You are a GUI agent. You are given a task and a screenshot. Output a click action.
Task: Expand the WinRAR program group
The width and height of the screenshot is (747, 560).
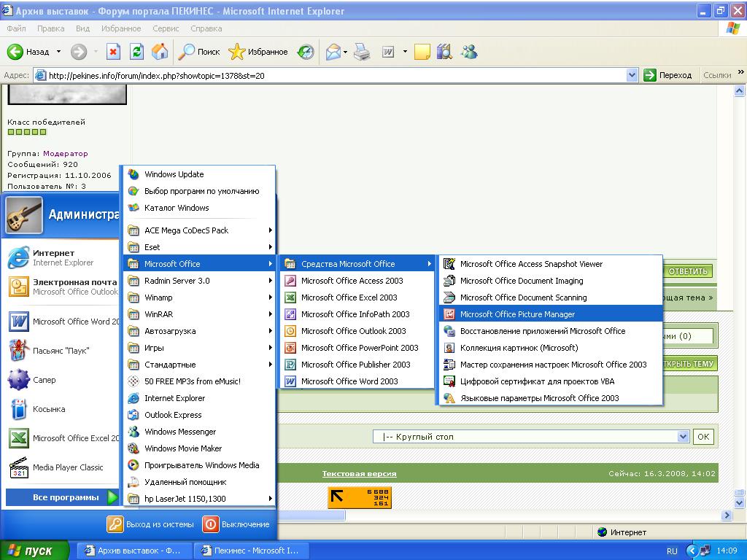[x=199, y=314]
